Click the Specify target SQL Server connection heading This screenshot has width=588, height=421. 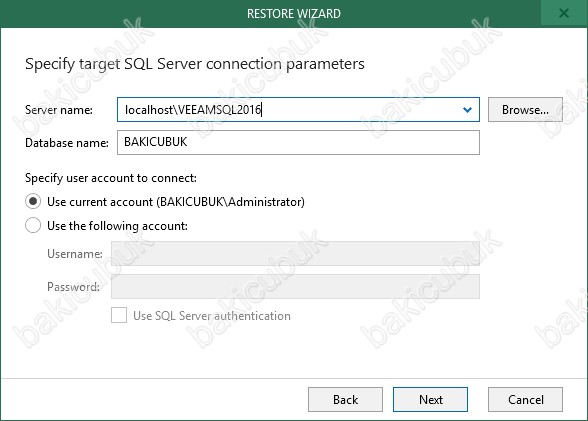point(195,64)
